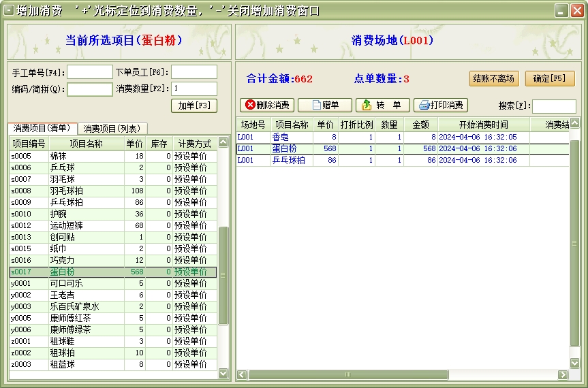The height and width of the screenshot is (388, 588).
Task: Click the window icon in title bar
Action: coord(9,10)
